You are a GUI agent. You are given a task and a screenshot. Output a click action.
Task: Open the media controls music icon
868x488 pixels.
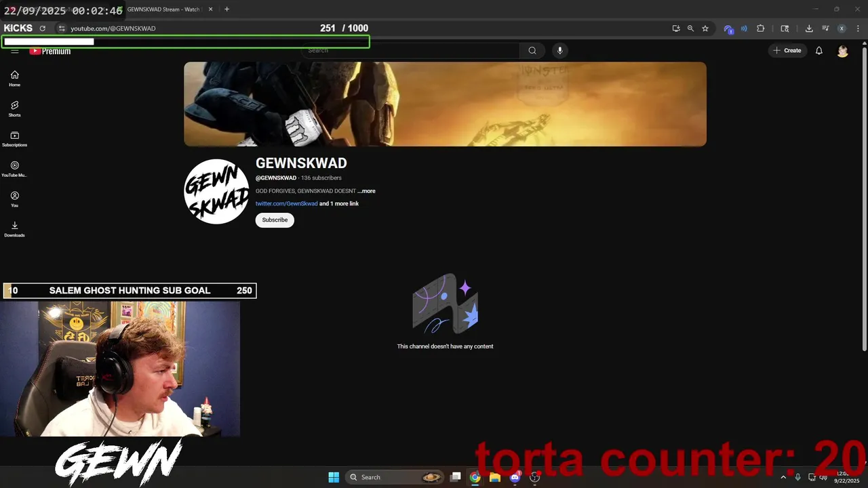pyautogui.click(x=825, y=28)
